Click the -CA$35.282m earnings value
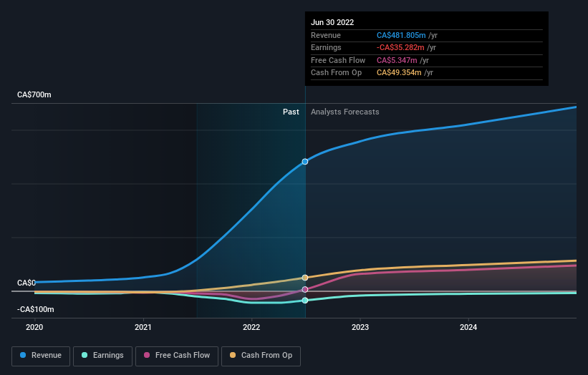588x375 pixels. tap(400, 47)
